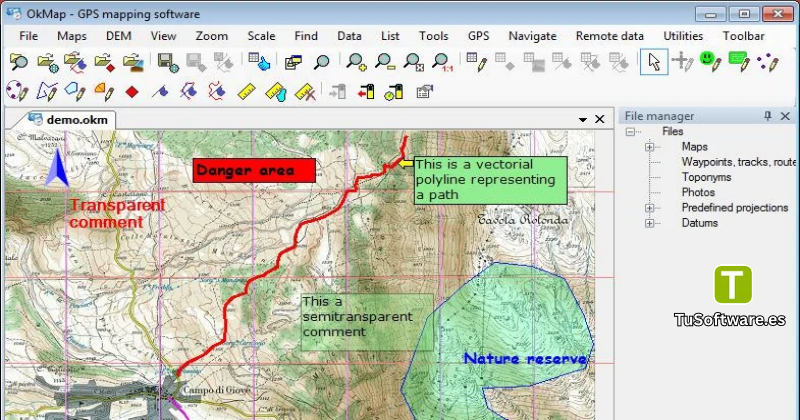
Task: Click the table with pencil list icon
Action: coord(477,62)
